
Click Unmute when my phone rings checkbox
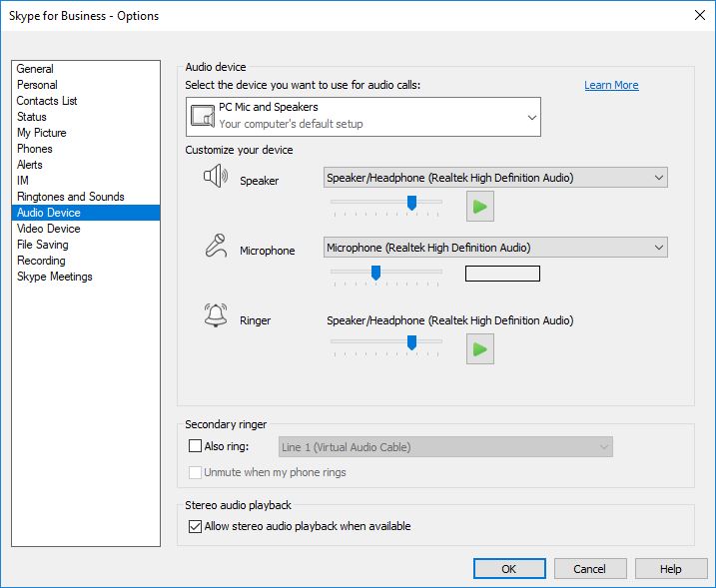(195, 472)
